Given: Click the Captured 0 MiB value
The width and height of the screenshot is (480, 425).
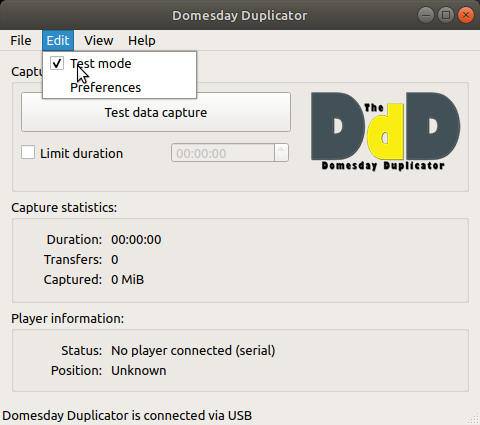Looking at the screenshot, I should [127, 279].
